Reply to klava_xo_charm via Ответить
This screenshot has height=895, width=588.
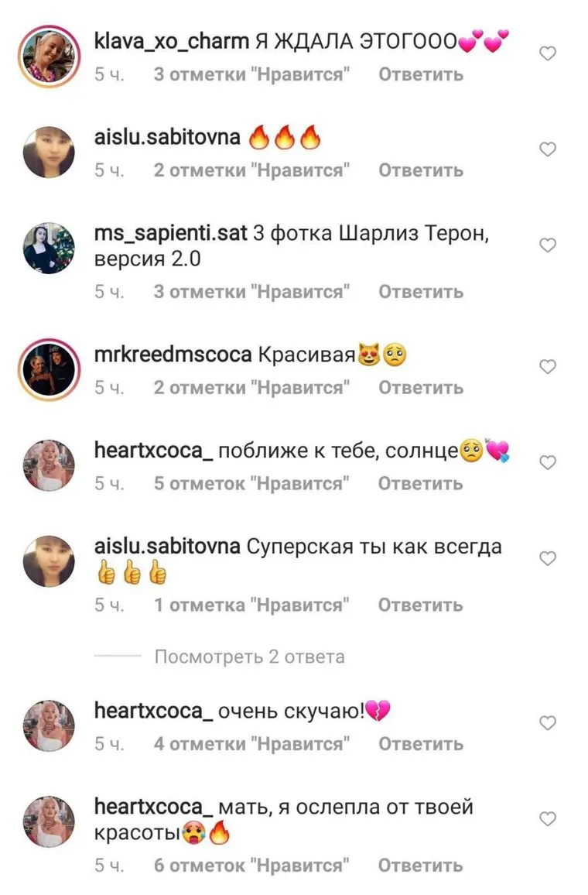tap(421, 75)
